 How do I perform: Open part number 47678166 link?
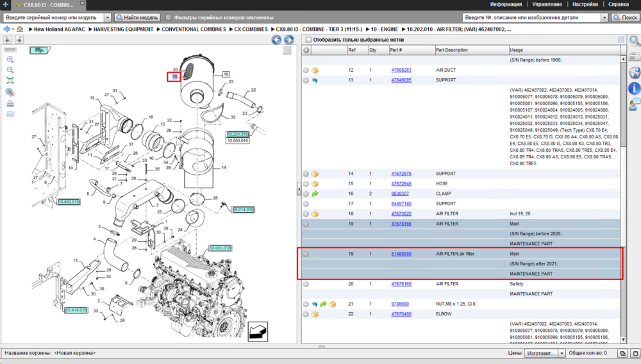point(401,224)
